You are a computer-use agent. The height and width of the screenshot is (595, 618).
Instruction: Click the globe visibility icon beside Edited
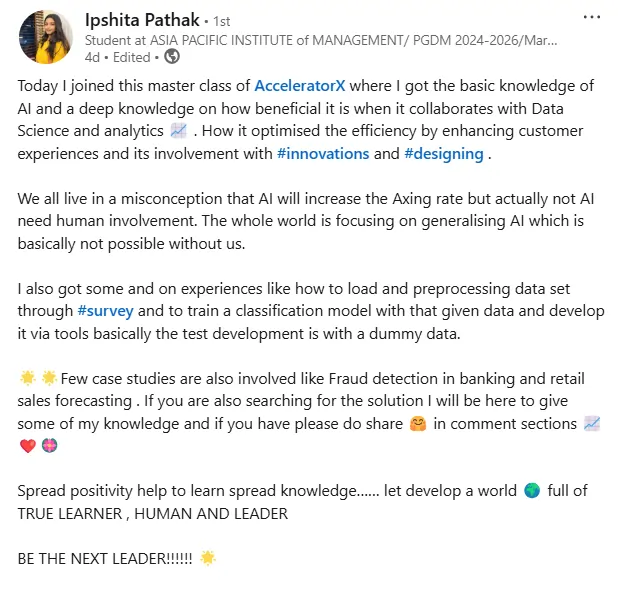pos(171,57)
